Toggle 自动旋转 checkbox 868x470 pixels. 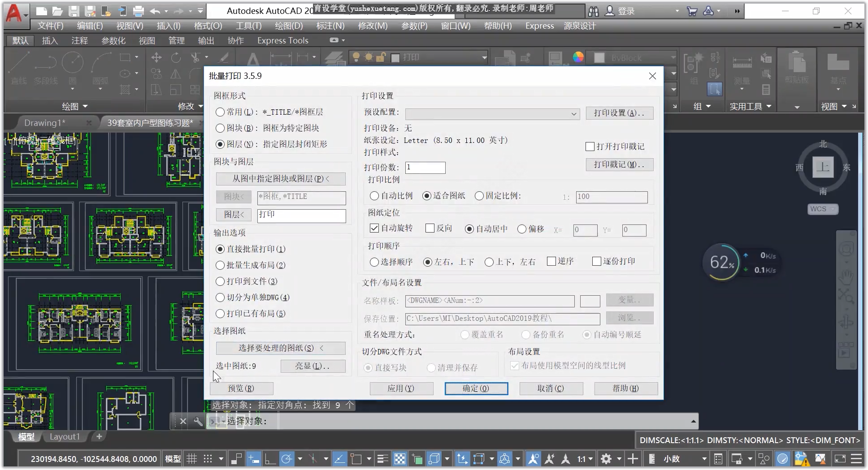(x=374, y=228)
